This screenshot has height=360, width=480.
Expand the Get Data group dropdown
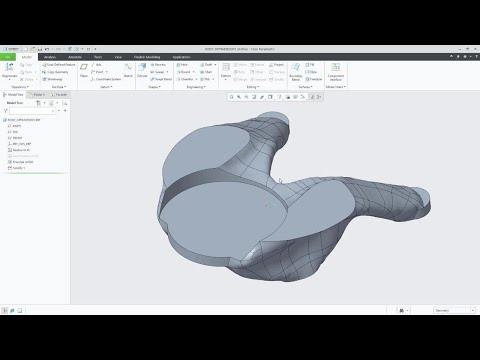click(x=59, y=87)
